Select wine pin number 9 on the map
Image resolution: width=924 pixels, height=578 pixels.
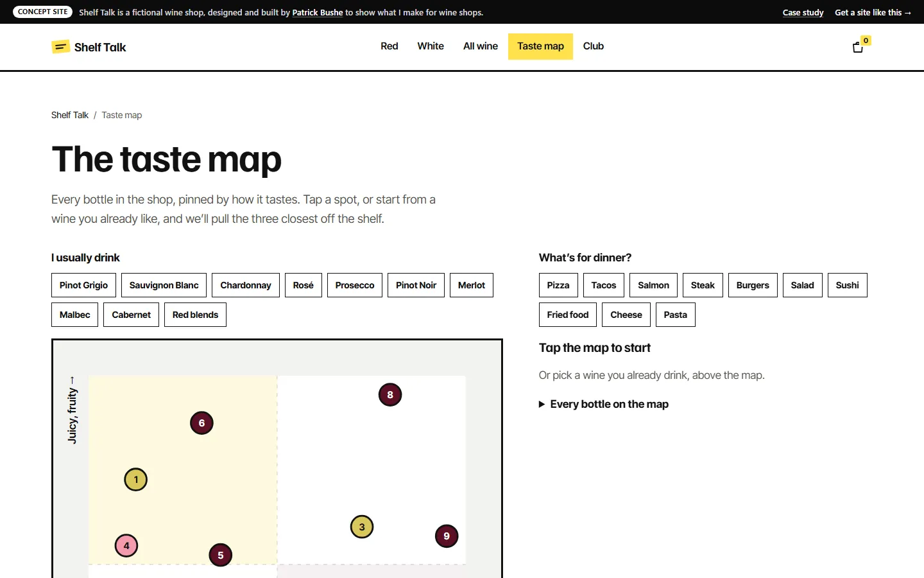pyautogui.click(x=447, y=536)
